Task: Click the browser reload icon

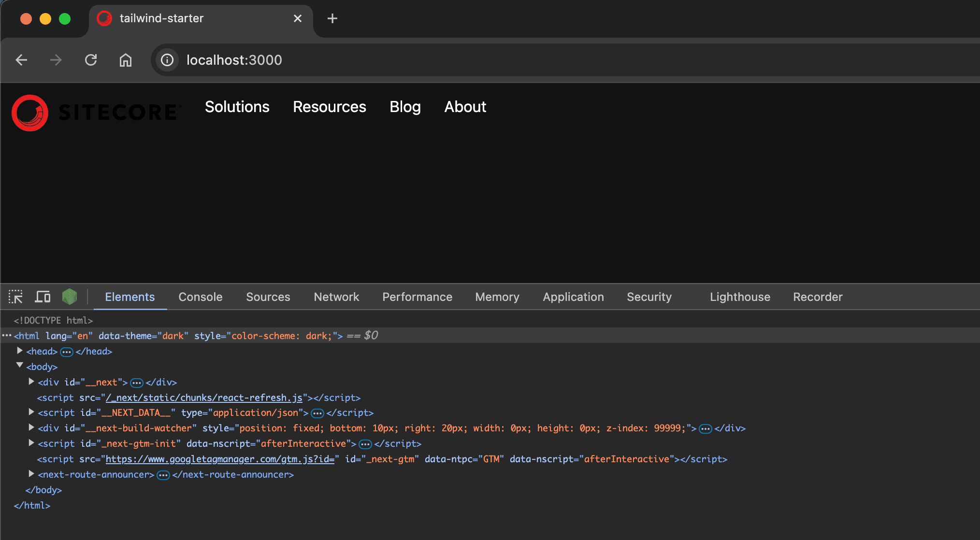Action: [x=91, y=60]
